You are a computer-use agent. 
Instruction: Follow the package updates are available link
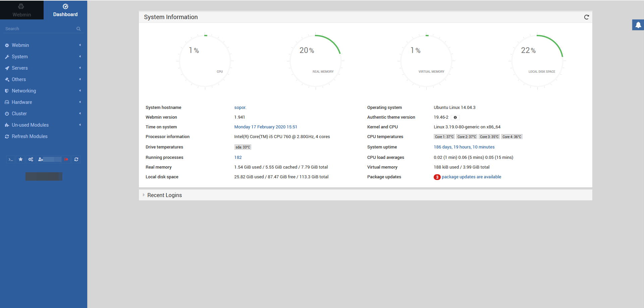point(471,177)
